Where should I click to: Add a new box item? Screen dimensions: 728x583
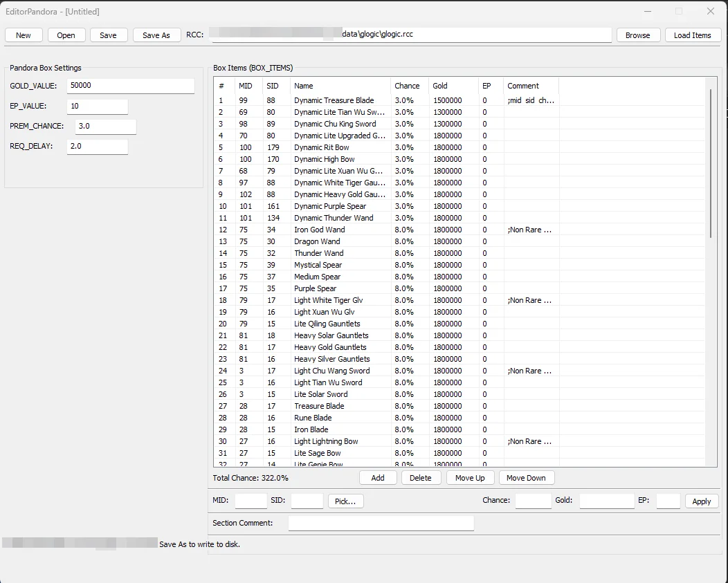378,478
